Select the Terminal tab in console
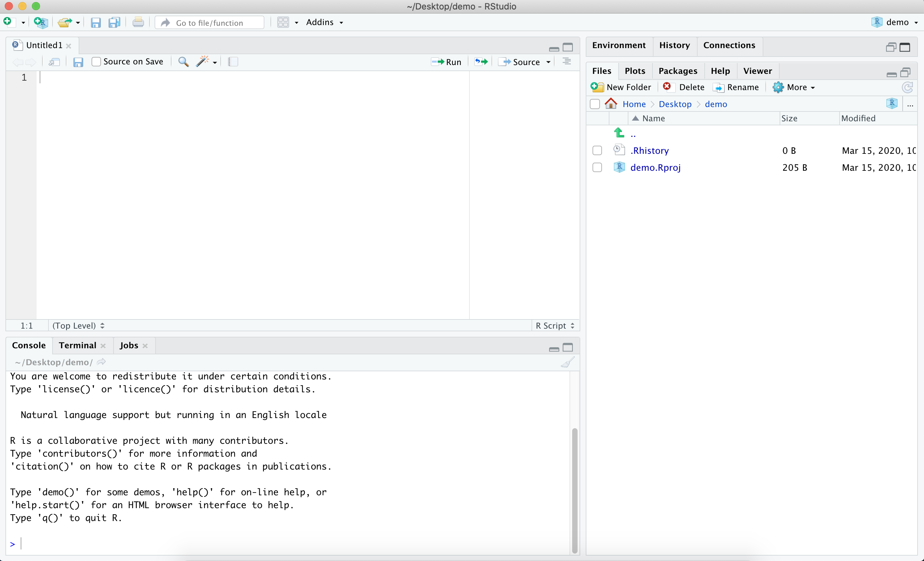This screenshot has height=561, width=924. pos(77,345)
